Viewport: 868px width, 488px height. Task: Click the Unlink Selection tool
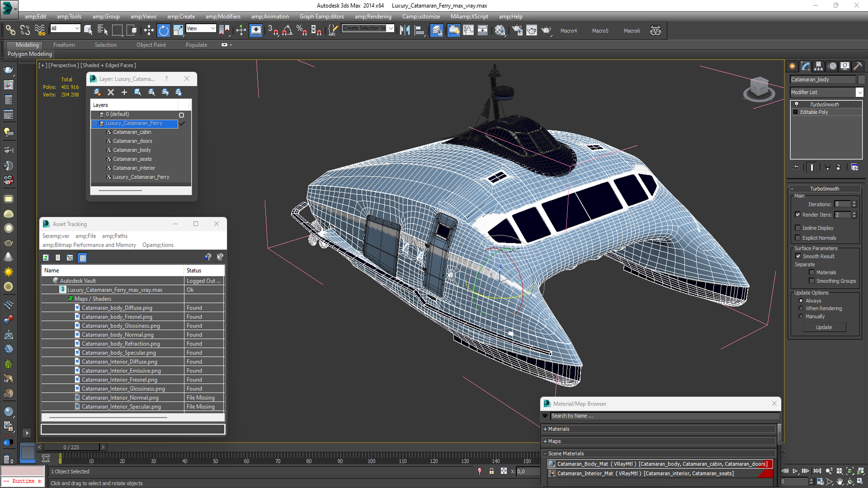[25, 30]
